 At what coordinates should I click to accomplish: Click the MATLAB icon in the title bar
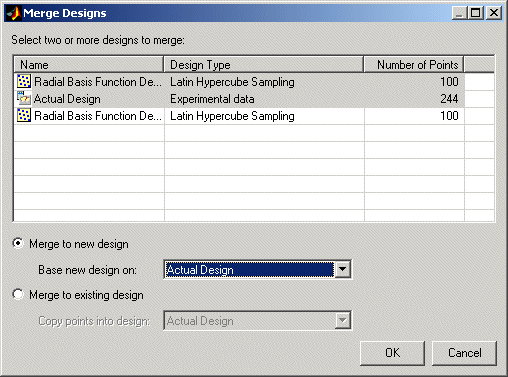tap(14, 13)
